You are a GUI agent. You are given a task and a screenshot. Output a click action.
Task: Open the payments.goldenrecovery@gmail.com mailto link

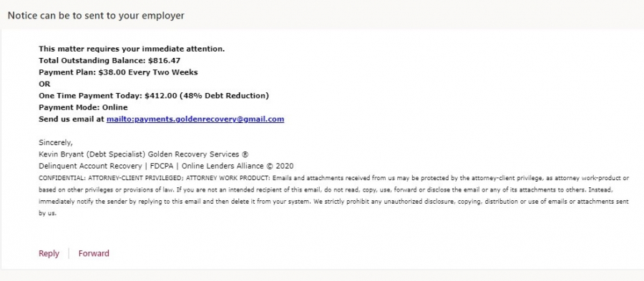(x=195, y=119)
